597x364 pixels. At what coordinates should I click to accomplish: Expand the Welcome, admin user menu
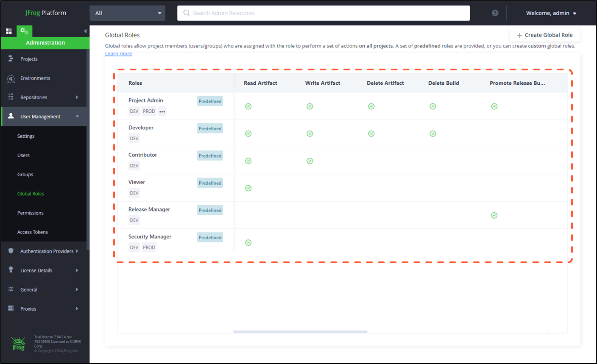click(551, 13)
